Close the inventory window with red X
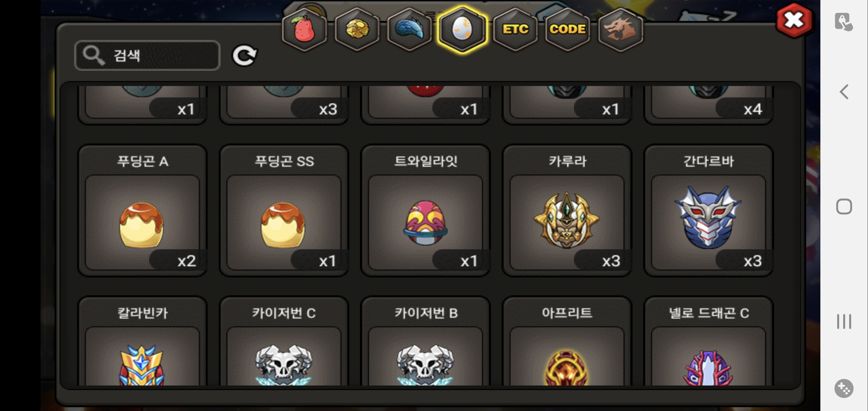 (794, 21)
